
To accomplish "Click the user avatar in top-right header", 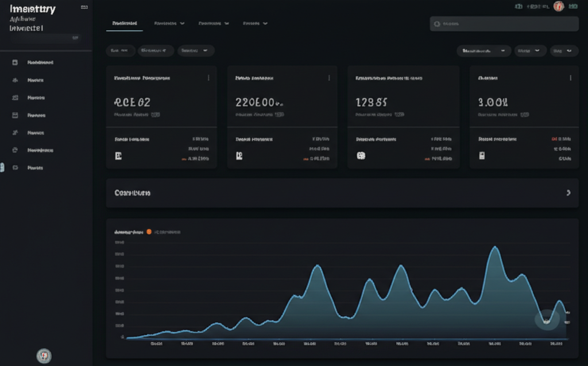I will coord(558,6).
